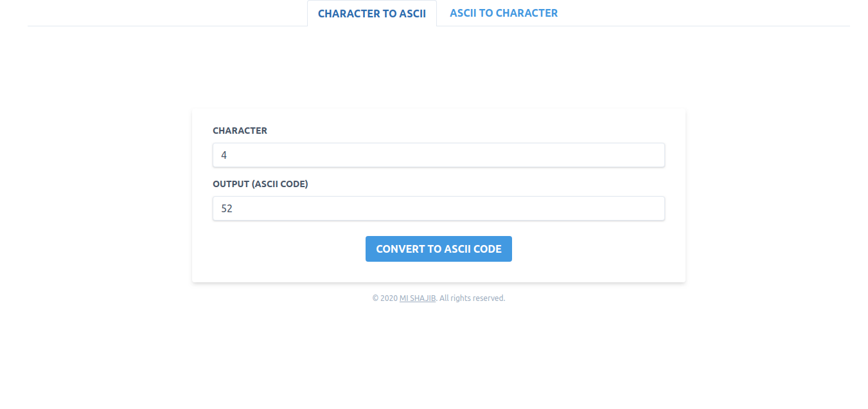Click inside the CHARACTER input field

coord(439,155)
